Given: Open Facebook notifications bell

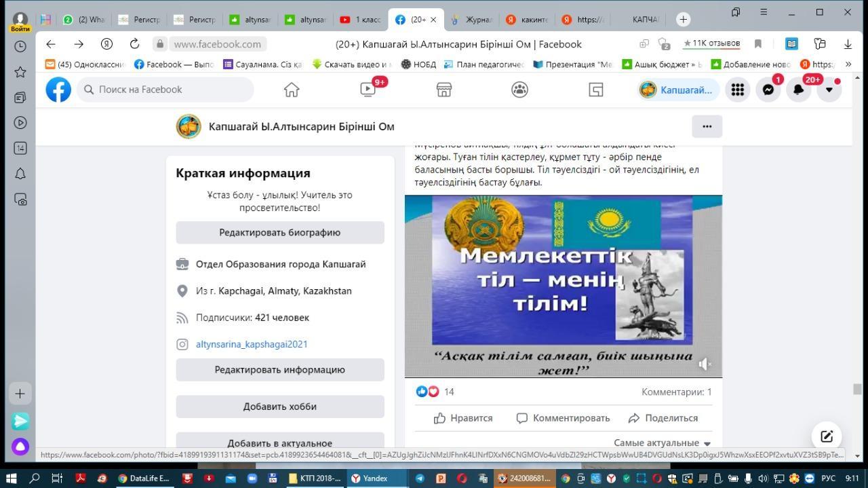Looking at the screenshot, I should coord(798,90).
